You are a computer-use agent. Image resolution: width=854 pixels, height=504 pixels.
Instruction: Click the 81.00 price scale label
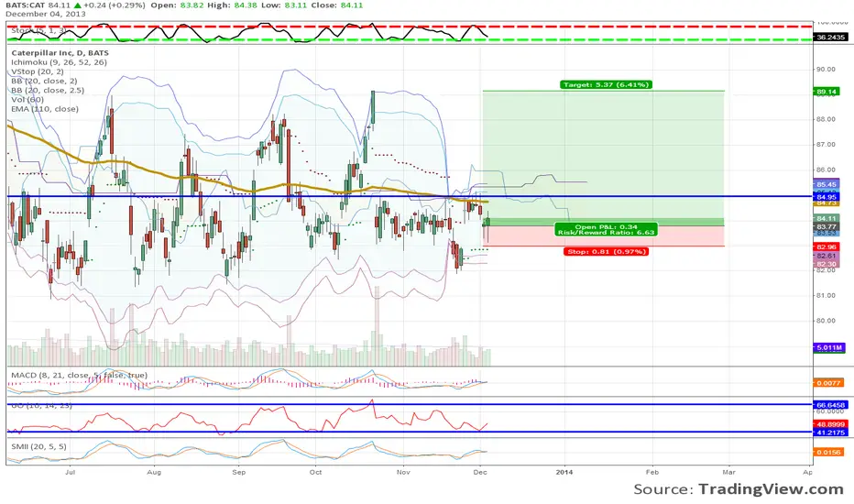click(x=825, y=295)
